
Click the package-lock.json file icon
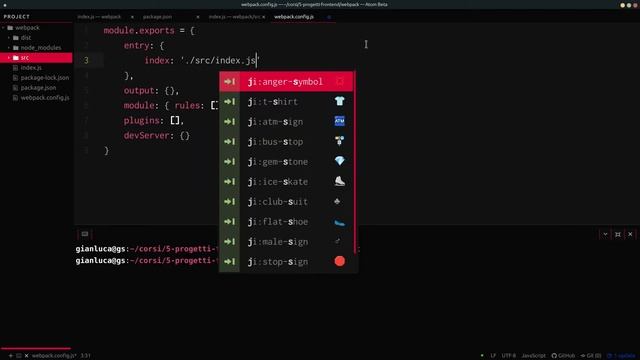[16, 78]
